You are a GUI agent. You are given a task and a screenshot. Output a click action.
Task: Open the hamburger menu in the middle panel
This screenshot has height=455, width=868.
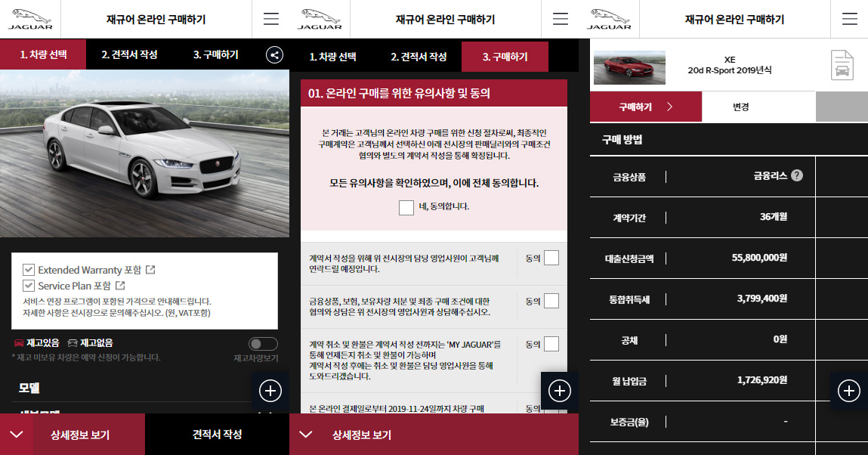(x=561, y=19)
